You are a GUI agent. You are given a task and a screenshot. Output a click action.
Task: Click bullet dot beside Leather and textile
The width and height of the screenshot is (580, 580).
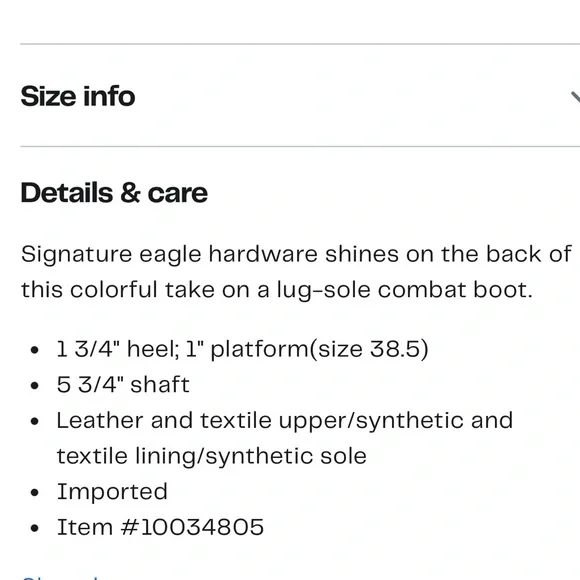35,421
